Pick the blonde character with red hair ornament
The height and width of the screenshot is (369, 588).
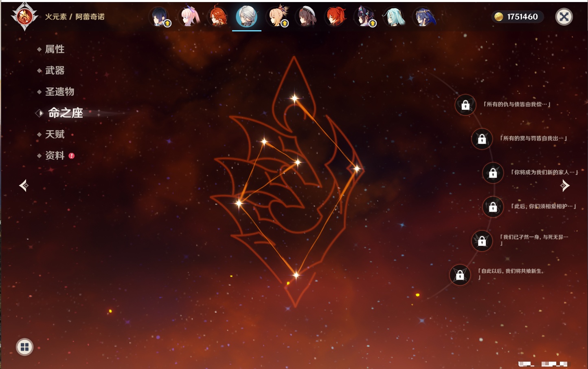pyautogui.click(x=278, y=17)
